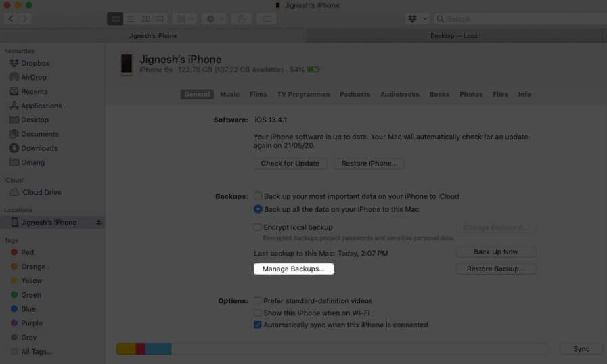607x364 pixels.
Task: Click the Manage Backups button
Action: 294,269
